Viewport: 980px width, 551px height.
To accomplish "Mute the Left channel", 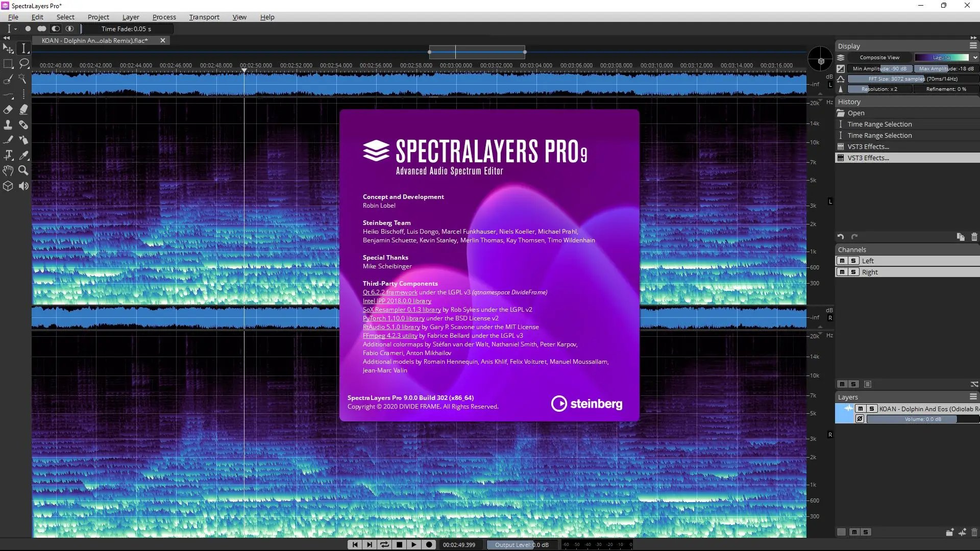I will (842, 261).
